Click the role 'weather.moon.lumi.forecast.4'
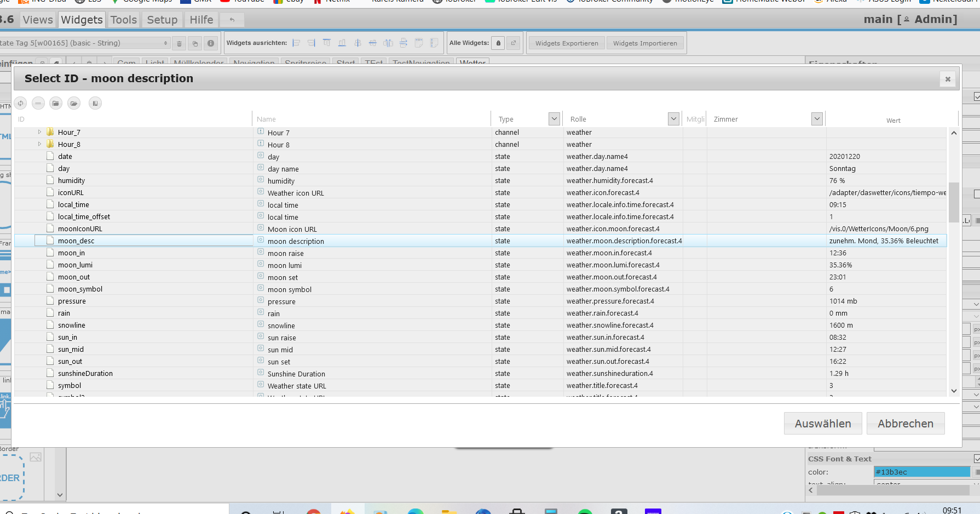 613,265
